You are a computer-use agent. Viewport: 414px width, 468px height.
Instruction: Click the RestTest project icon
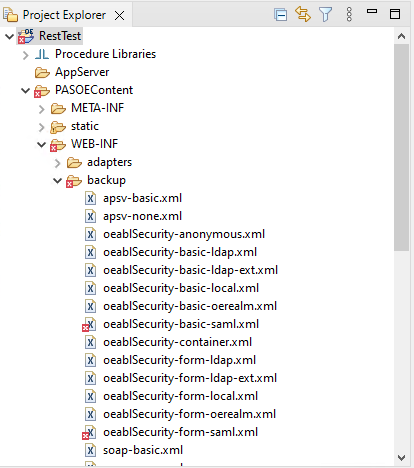pyautogui.click(x=26, y=36)
